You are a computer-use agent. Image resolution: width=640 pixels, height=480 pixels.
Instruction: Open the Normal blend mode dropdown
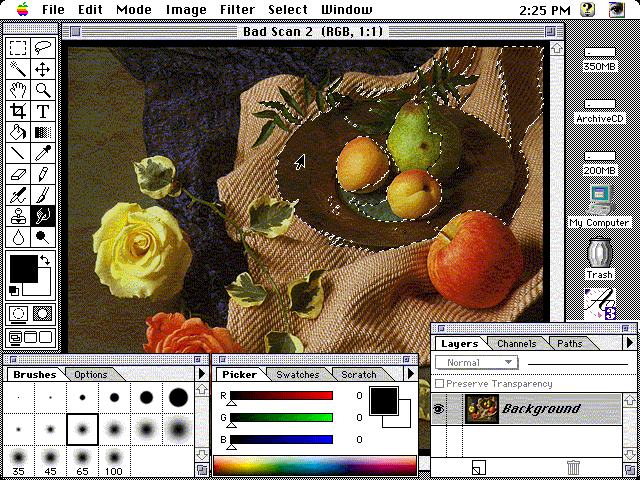481,362
